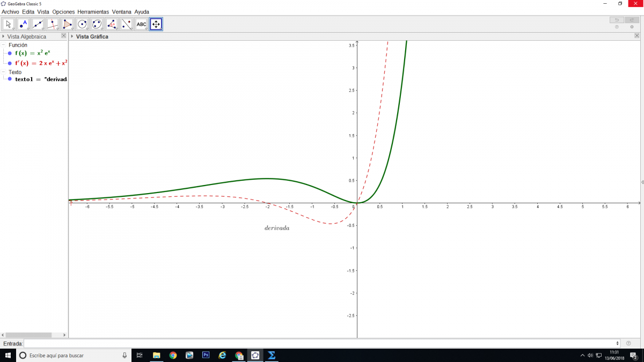Select the Circle with center tool

tap(82, 24)
